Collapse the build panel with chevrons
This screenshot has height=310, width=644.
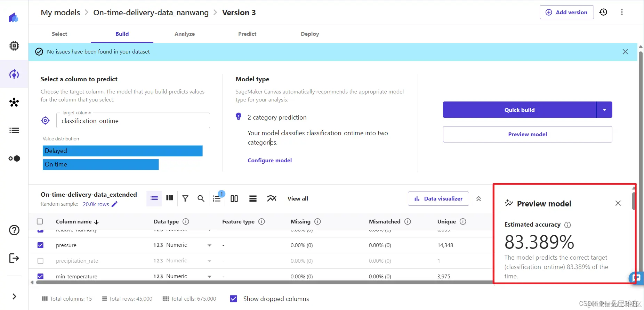[478, 199]
